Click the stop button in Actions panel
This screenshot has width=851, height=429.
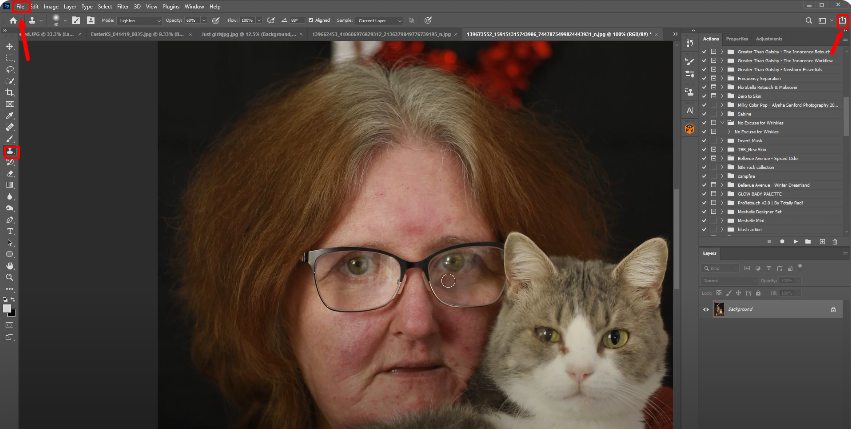click(769, 242)
